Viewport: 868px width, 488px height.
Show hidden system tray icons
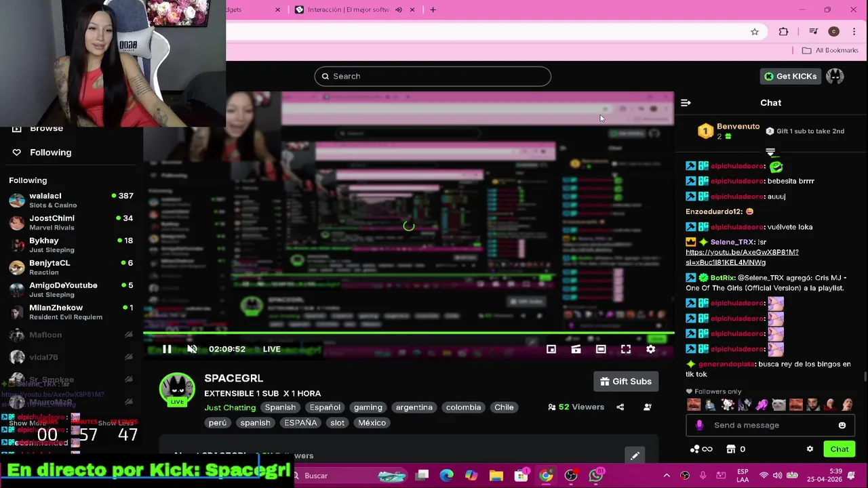(667, 476)
